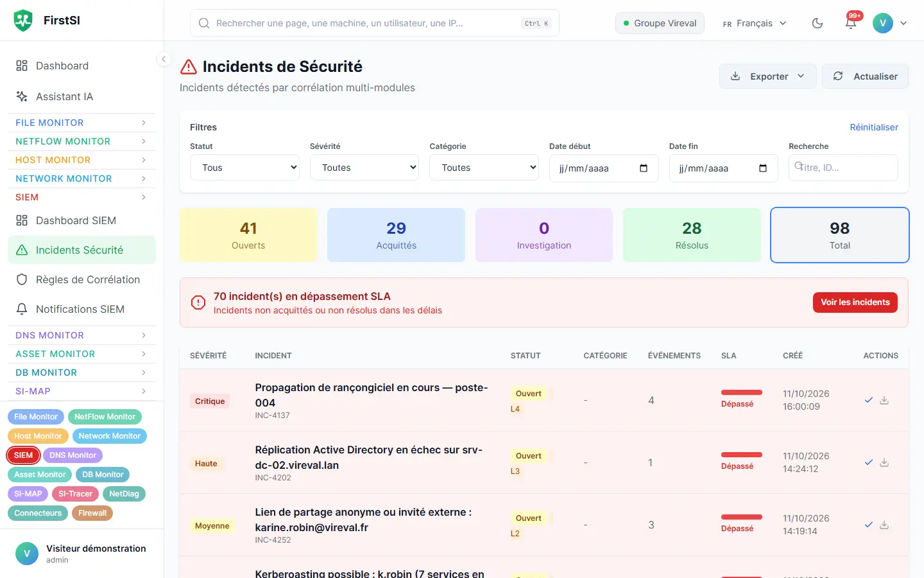Open the Français language selector
Viewport: 924px width, 578px height.
pyautogui.click(x=755, y=23)
